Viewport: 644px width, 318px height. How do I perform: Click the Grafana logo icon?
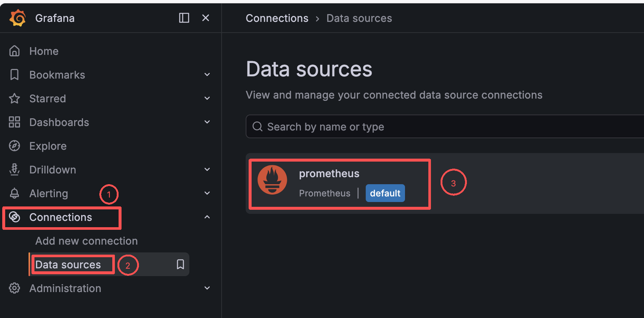tap(18, 18)
